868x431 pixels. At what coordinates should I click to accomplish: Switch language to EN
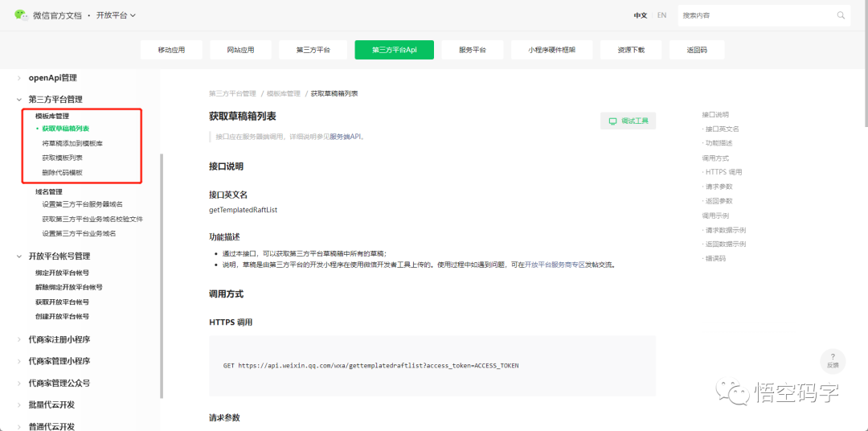661,15
